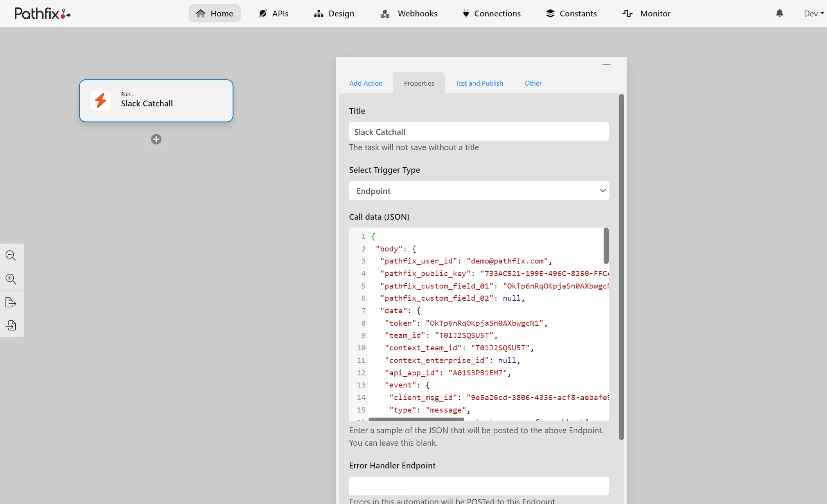Click the "api_app_id" JSON line

pyautogui.click(x=448, y=373)
